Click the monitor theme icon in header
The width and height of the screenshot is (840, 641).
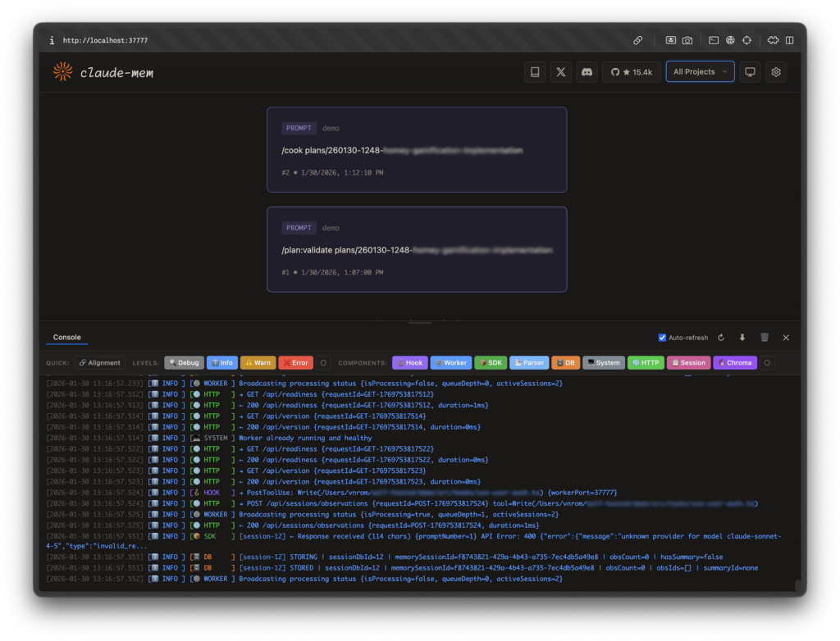point(750,72)
